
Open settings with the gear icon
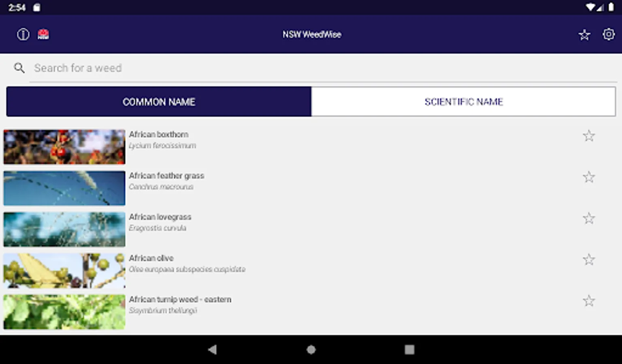coord(609,34)
